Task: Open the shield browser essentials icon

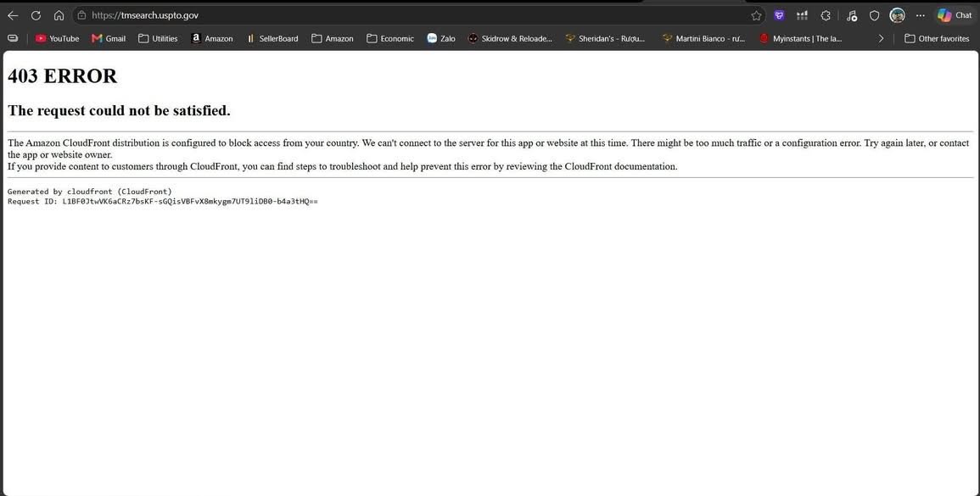Action: 875,15
